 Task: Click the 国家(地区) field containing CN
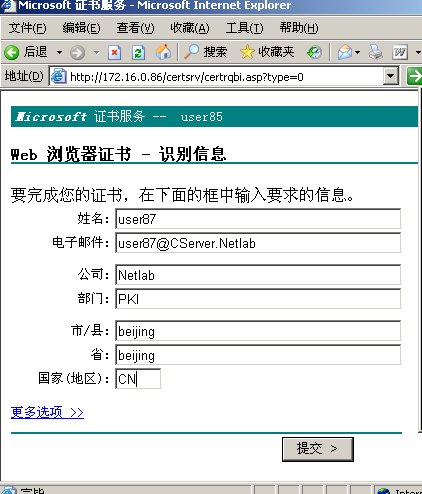pos(138,379)
